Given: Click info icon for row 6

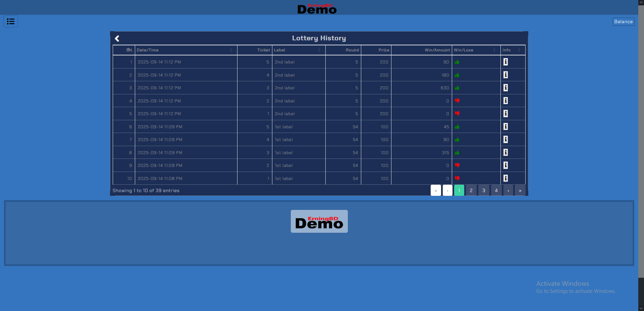Looking at the screenshot, I should [505, 127].
